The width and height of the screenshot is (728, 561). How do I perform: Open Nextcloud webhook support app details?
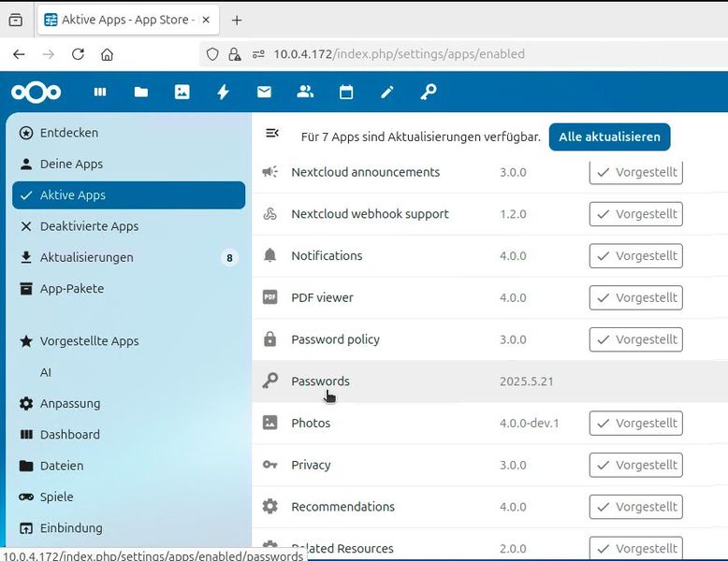370,214
